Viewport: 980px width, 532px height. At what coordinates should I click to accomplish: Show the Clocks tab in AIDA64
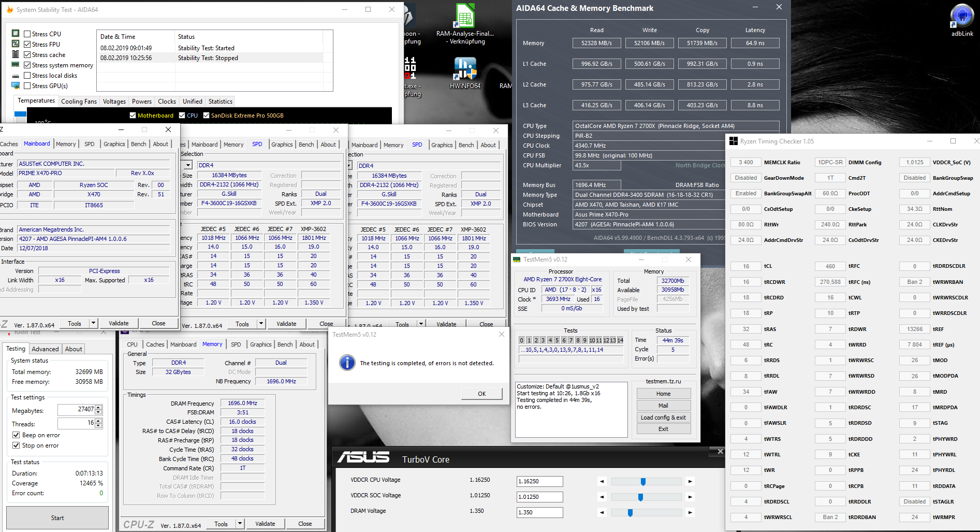click(167, 102)
